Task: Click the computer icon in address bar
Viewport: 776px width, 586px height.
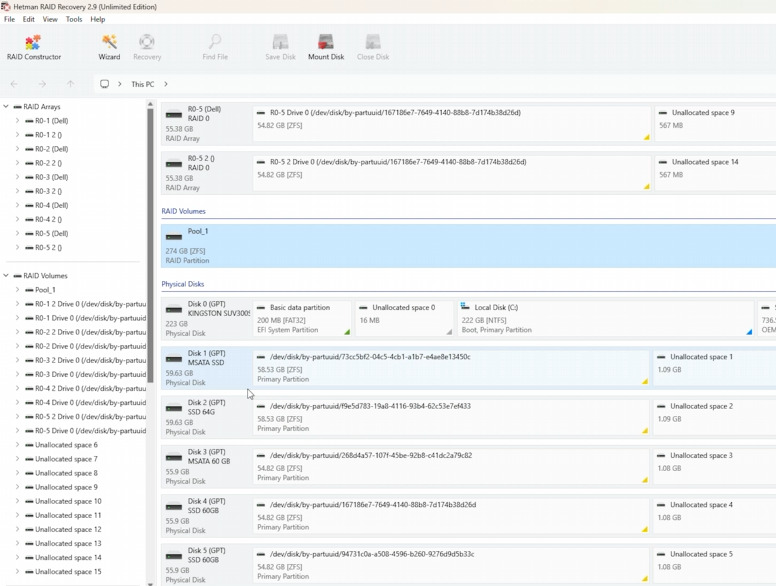Action: coord(104,84)
